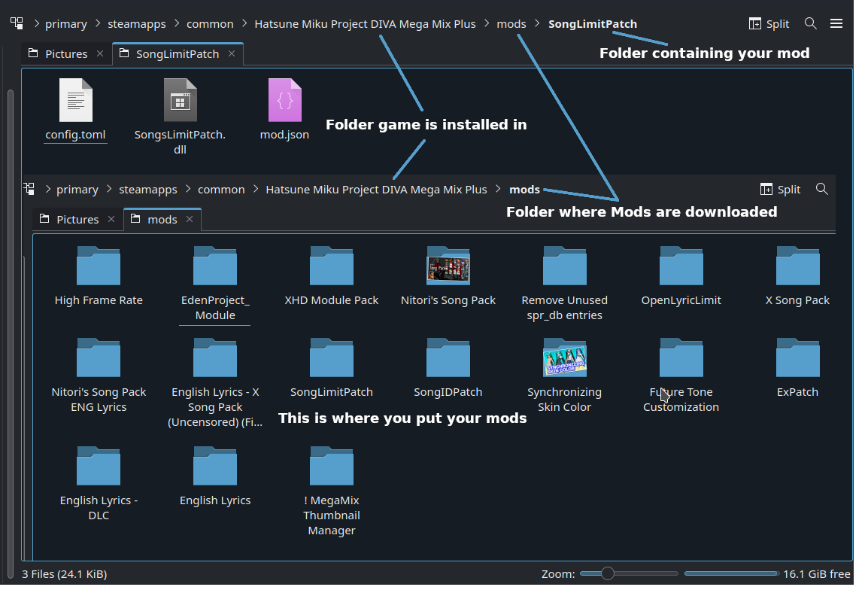Open the English Lyrics - DLC folder

[x=99, y=467]
